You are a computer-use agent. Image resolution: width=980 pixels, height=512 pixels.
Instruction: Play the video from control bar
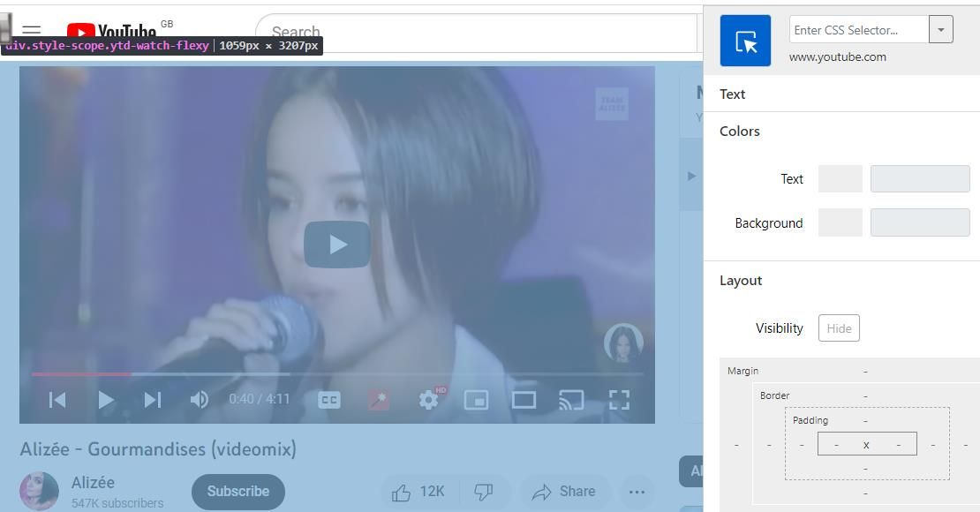(106, 400)
